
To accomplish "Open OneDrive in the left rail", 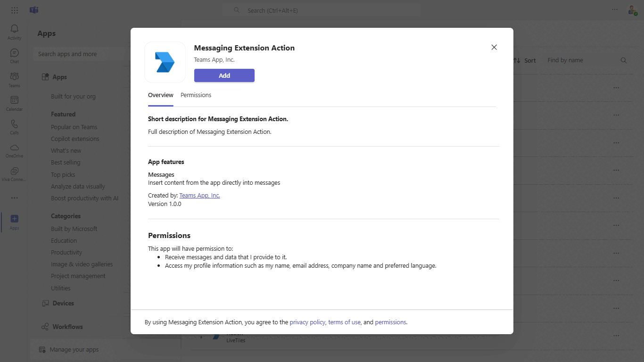I will tap(14, 150).
